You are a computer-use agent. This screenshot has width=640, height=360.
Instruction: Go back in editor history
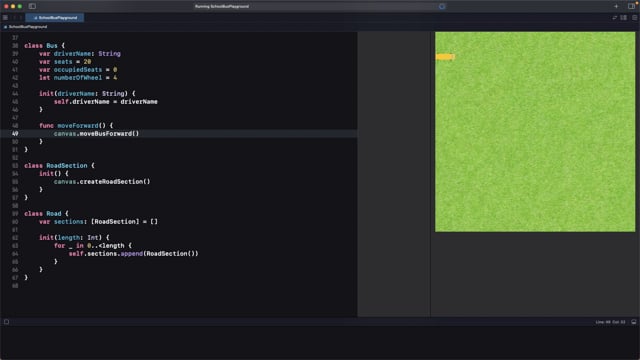pos(14,18)
